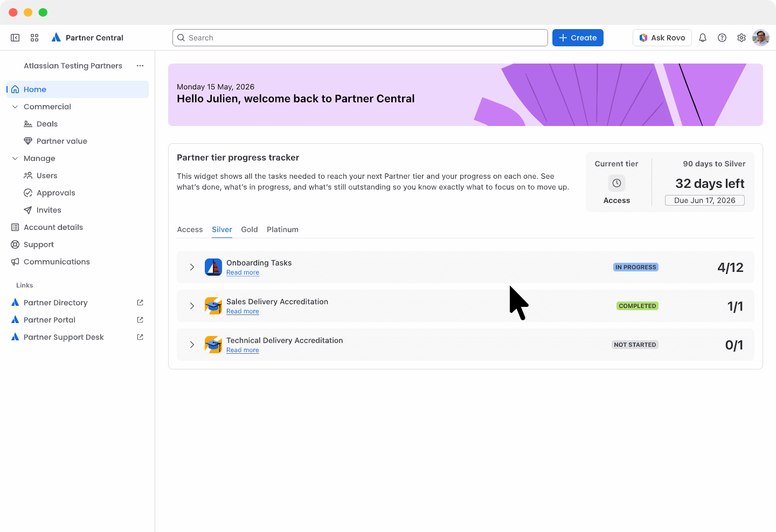Collapse the Manage section chevron

15,158
